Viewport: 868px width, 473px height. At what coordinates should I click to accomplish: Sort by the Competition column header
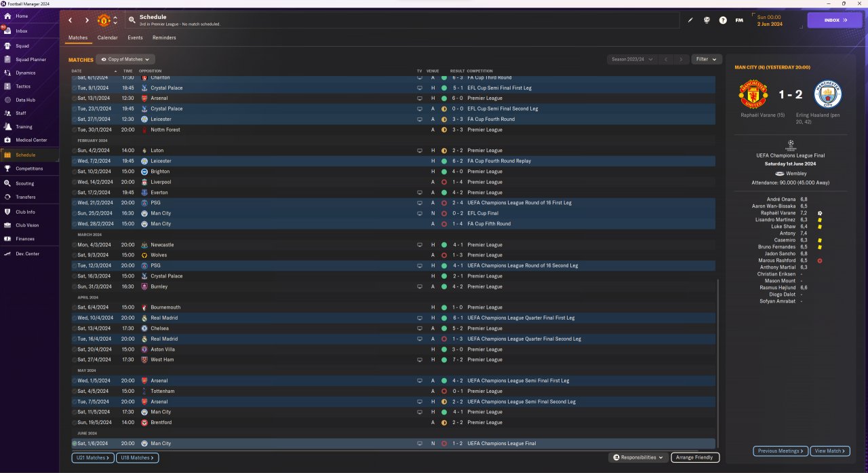pyautogui.click(x=480, y=71)
